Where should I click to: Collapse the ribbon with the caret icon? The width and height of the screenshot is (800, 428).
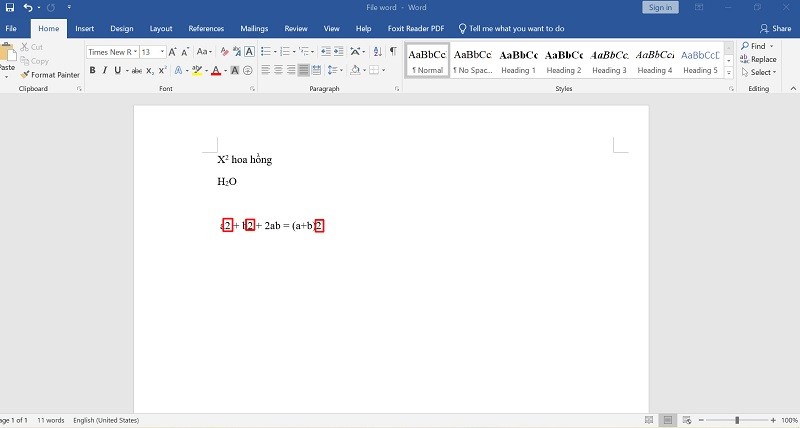[793, 89]
